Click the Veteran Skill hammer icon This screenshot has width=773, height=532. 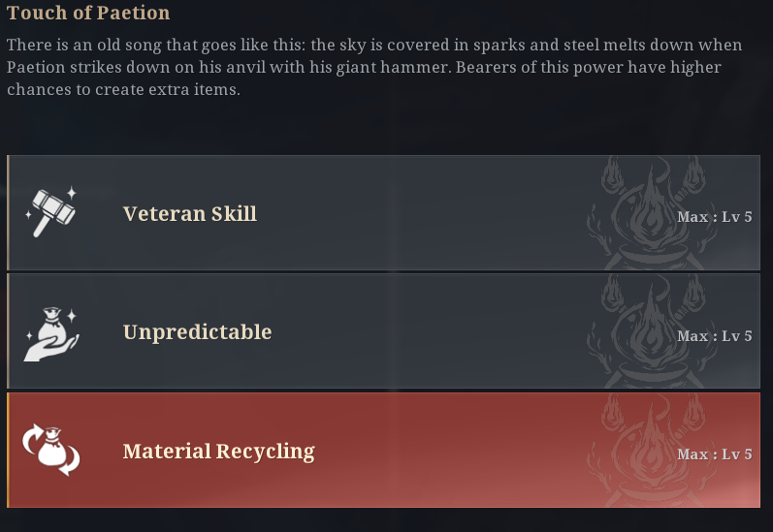click(50, 212)
